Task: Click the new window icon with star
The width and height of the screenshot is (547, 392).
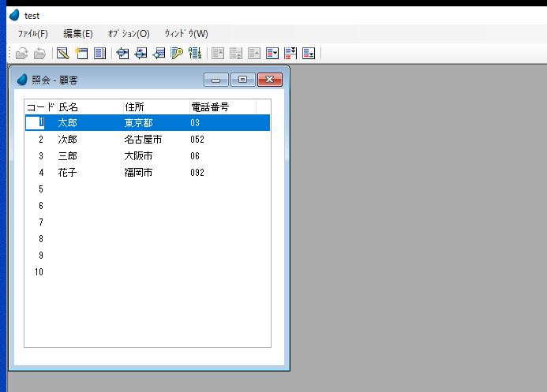Action: tap(81, 54)
